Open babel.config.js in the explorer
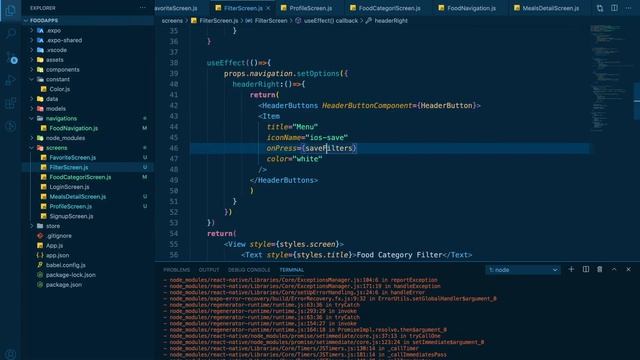This screenshot has height=360, width=640. tap(87, 265)
